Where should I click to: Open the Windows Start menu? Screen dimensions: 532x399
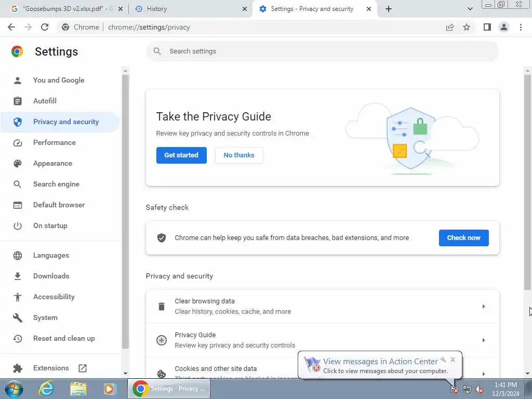(x=14, y=389)
